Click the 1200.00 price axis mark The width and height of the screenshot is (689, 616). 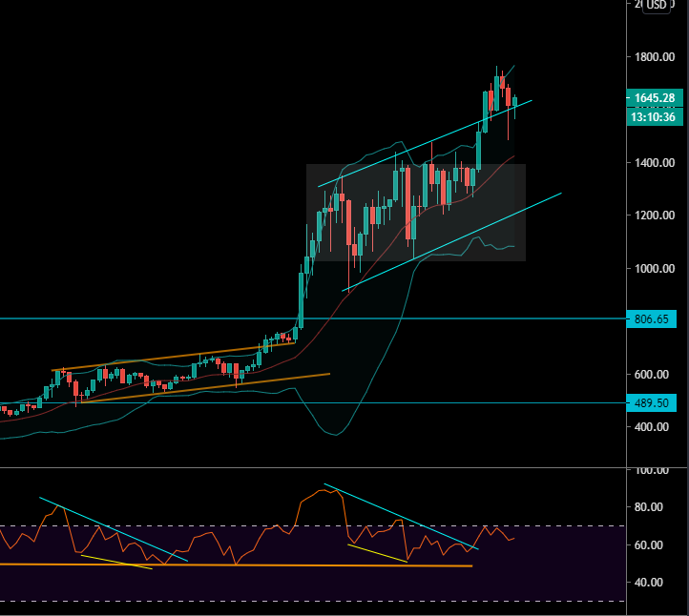[x=653, y=216]
